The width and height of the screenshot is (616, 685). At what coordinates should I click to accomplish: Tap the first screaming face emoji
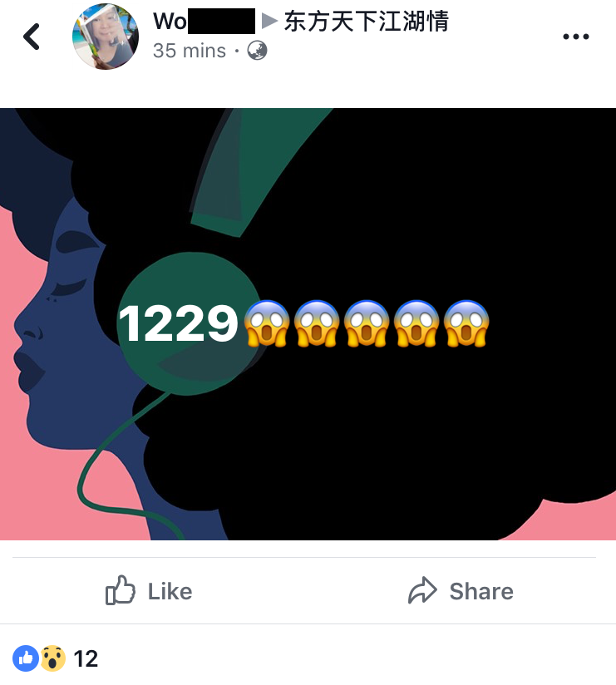tap(267, 323)
